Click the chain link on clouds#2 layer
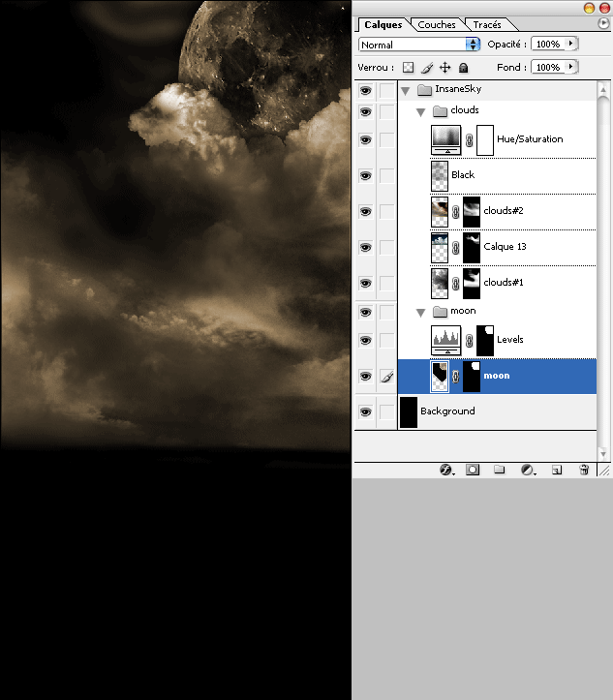This screenshot has width=613, height=700. (x=455, y=212)
